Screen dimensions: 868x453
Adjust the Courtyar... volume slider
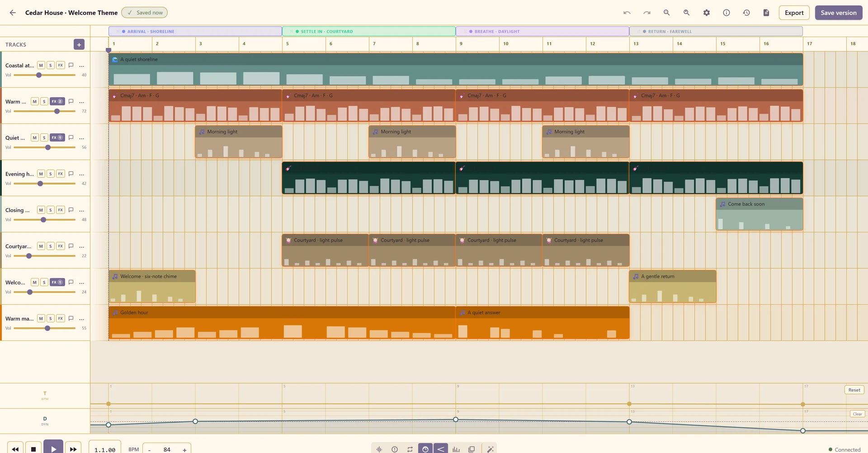(x=45, y=256)
